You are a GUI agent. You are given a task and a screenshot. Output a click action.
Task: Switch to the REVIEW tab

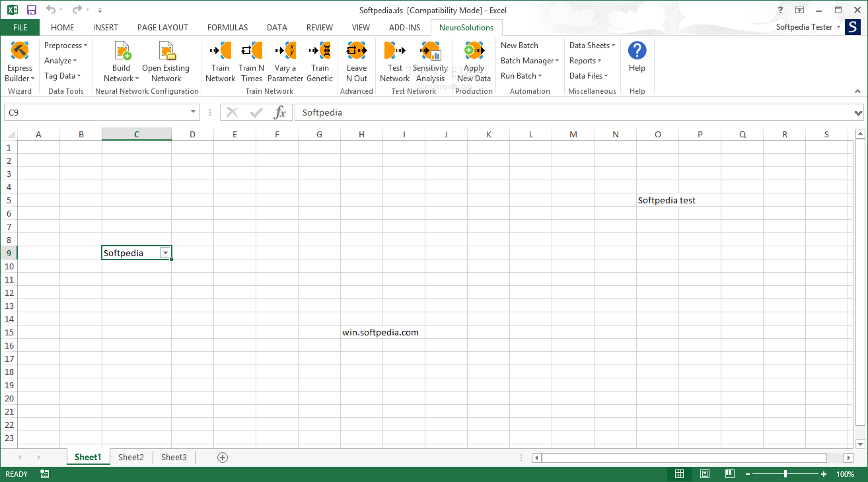320,28
